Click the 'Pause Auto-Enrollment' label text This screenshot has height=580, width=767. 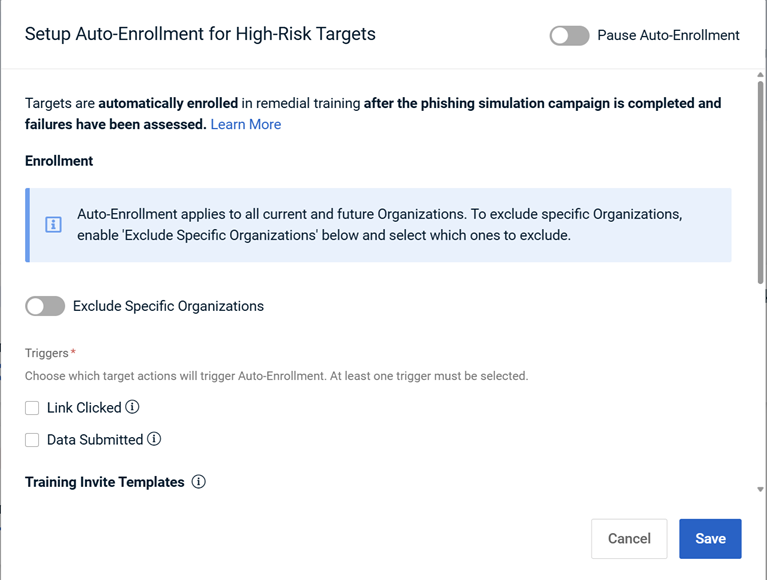click(668, 36)
